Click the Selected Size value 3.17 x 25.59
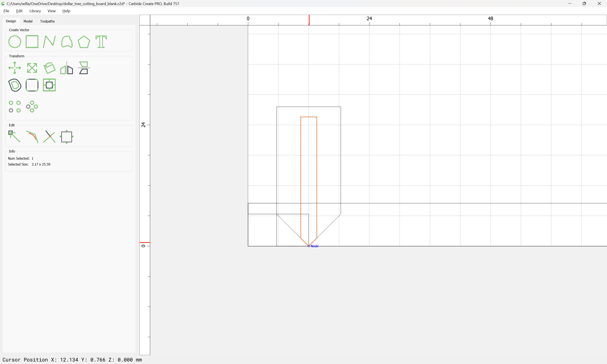This screenshot has width=607, height=364. pyautogui.click(x=41, y=164)
